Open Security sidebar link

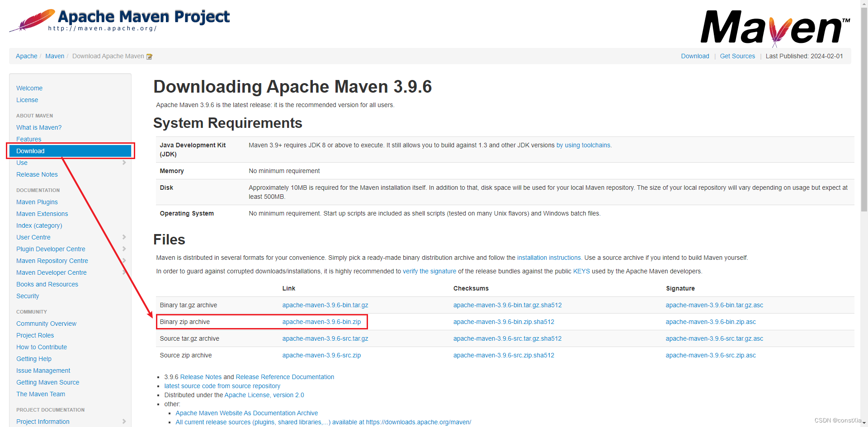tap(28, 296)
